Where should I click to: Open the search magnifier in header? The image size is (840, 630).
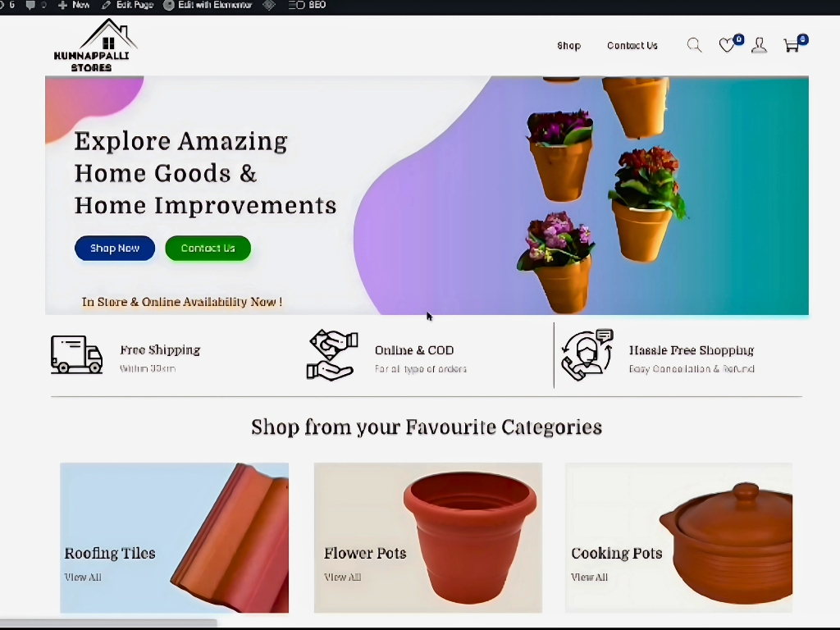694,45
